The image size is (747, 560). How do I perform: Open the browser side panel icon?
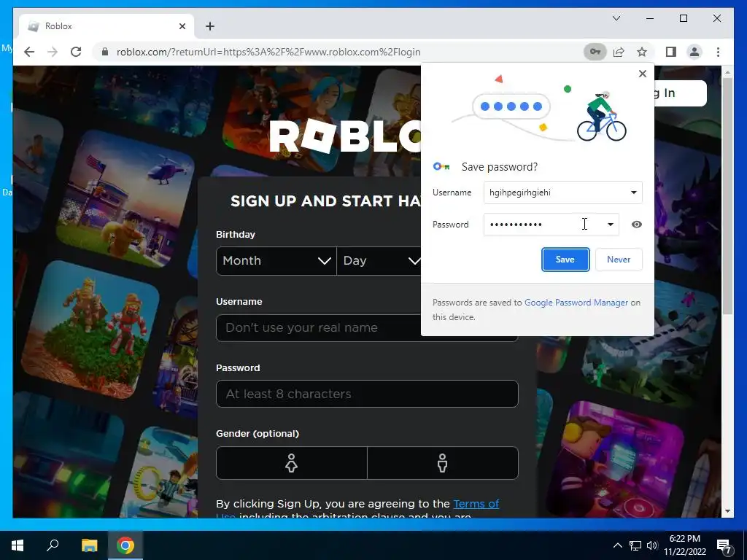point(671,52)
